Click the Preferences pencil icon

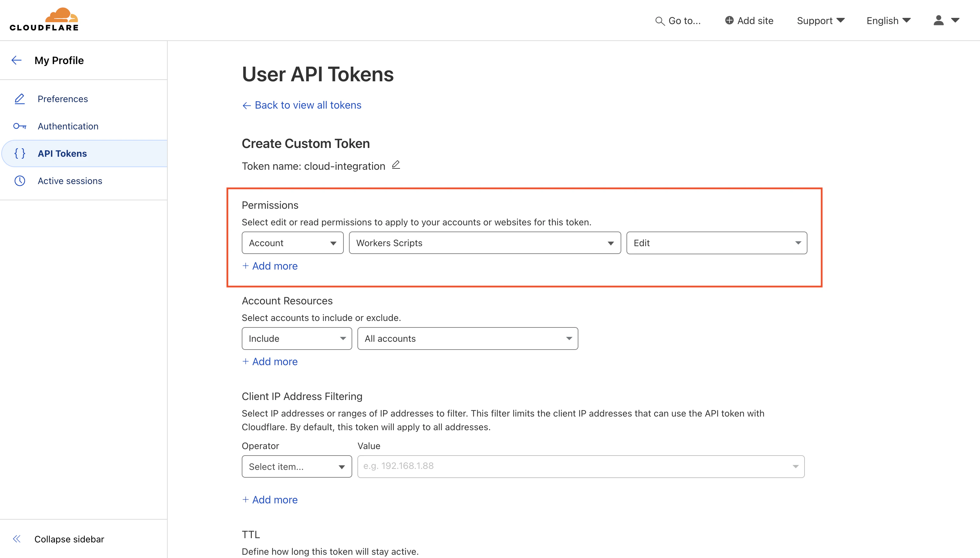pyautogui.click(x=19, y=99)
